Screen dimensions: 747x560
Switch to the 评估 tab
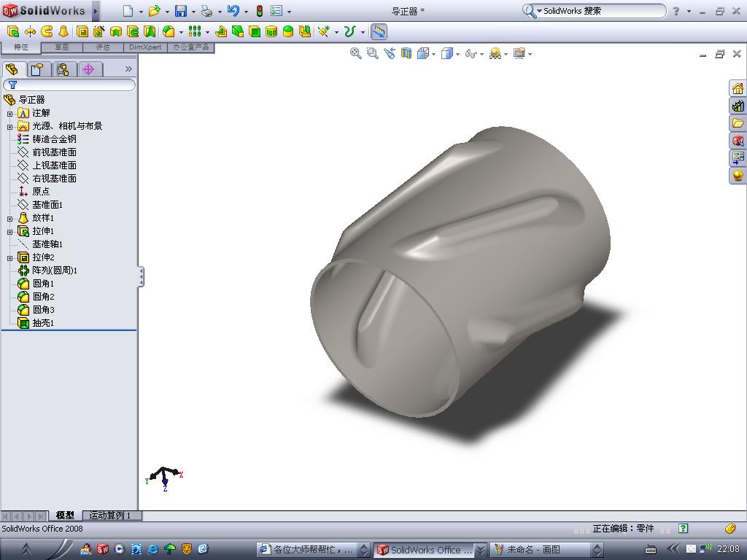click(x=103, y=47)
